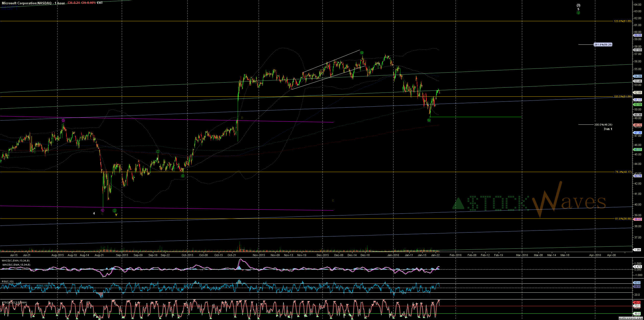Click the 38.62 price axis tag

638,219
